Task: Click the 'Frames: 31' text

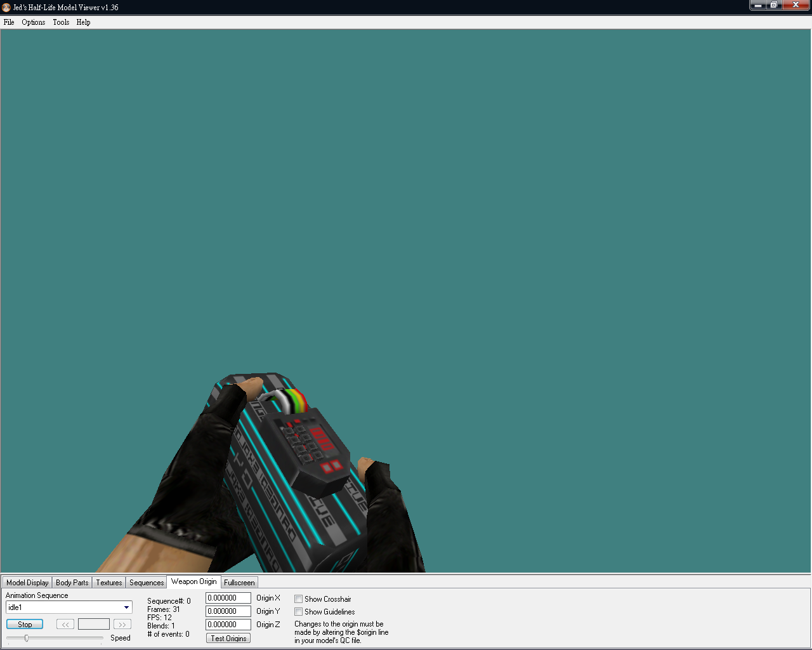Action: (164, 609)
